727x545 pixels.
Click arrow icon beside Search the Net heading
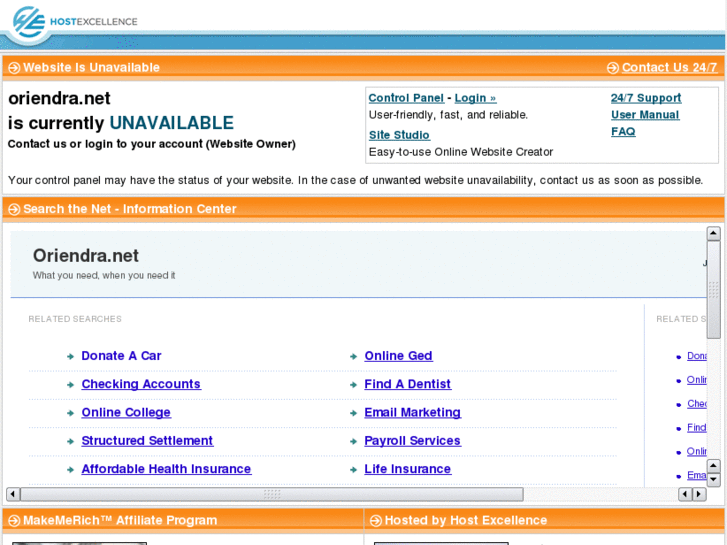pos(14,209)
